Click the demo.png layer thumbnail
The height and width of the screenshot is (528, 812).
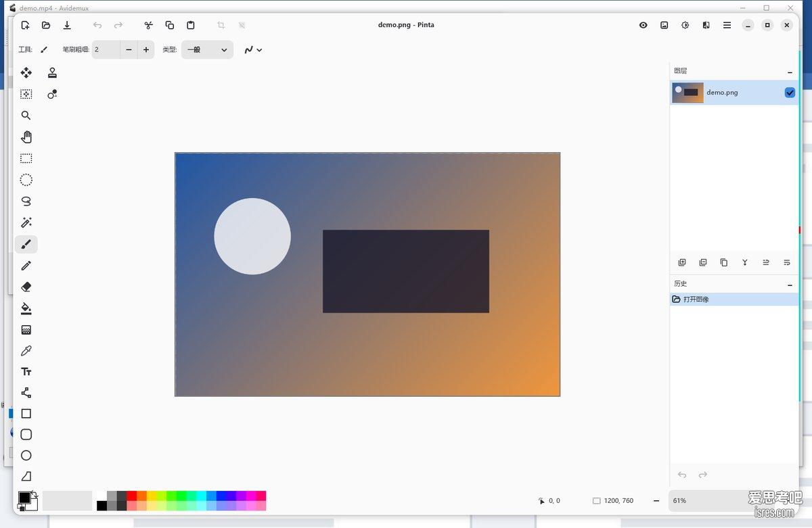click(687, 93)
